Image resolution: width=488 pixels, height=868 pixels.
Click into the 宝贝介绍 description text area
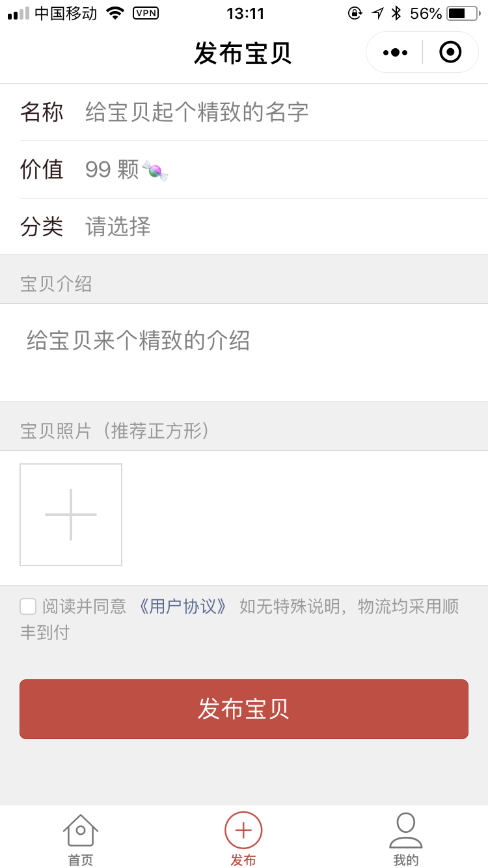coord(244,353)
